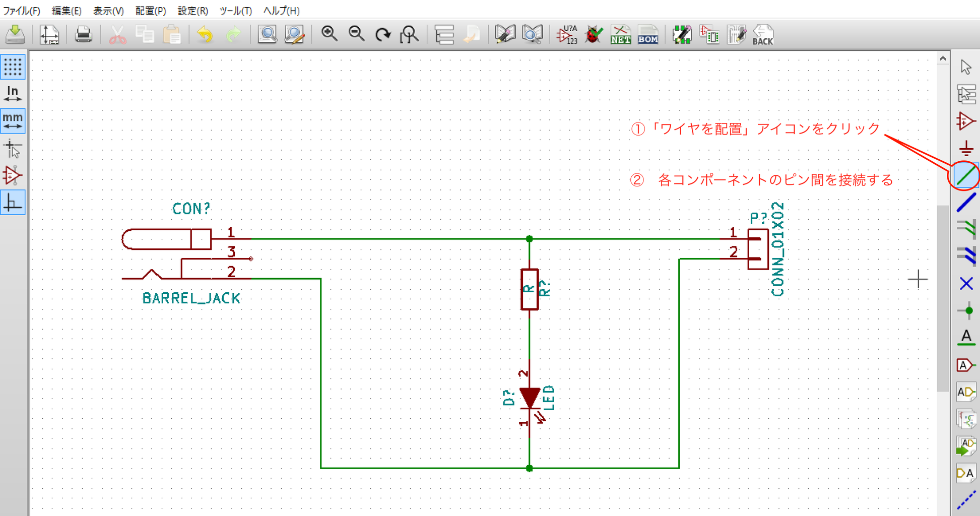980x516 pixels.
Task: Click BACK import footprint fields icon
Action: click(763, 34)
